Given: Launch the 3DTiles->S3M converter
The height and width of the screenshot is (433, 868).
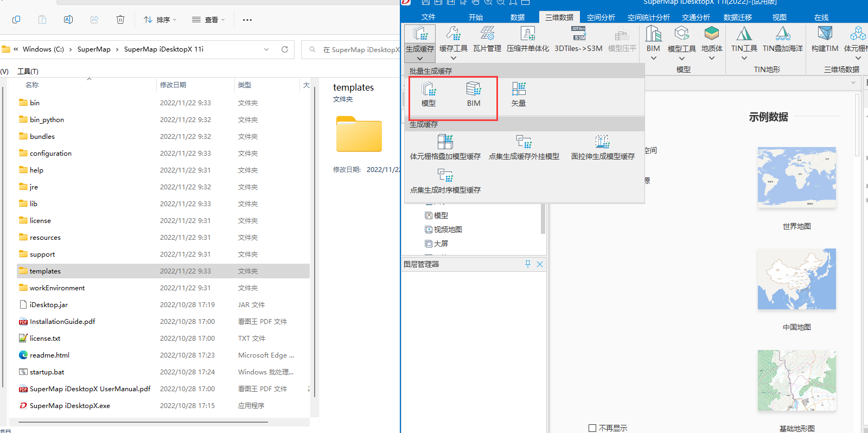Looking at the screenshot, I should (578, 39).
